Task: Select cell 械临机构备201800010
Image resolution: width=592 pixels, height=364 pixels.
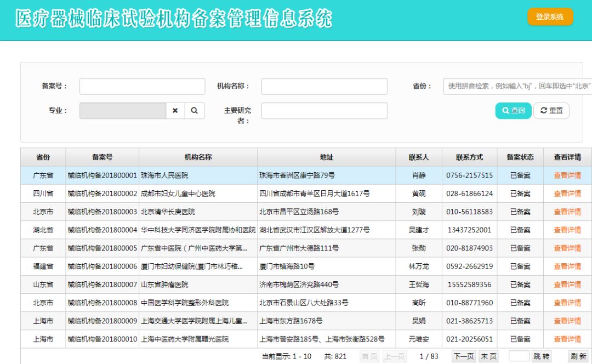Action: [x=103, y=339]
